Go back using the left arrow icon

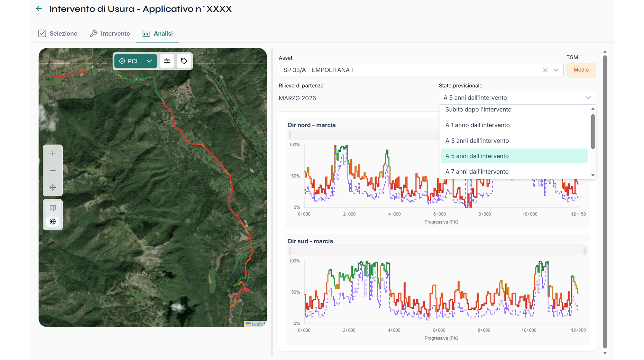[39, 9]
